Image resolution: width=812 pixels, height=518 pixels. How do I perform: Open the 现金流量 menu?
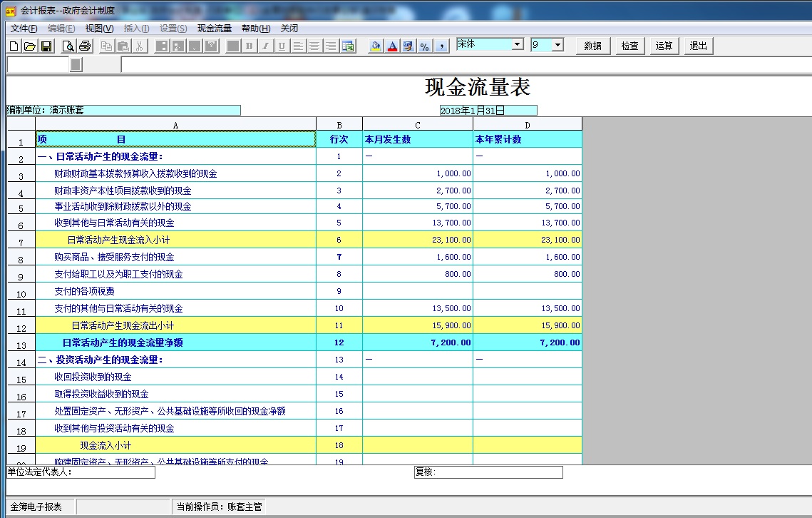click(215, 29)
